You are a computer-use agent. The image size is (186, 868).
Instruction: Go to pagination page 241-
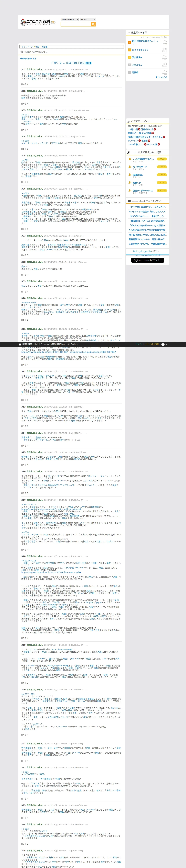(x=76, y=63)
